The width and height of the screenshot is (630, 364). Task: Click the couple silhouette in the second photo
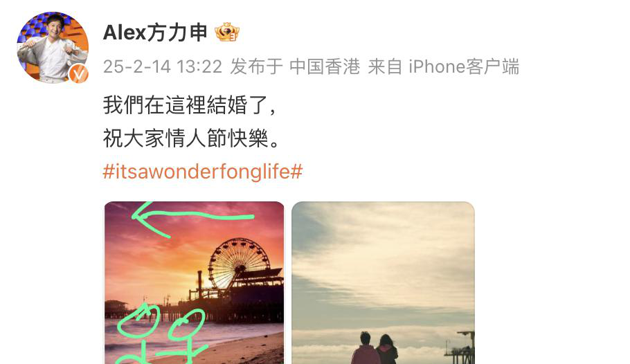click(x=375, y=347)
